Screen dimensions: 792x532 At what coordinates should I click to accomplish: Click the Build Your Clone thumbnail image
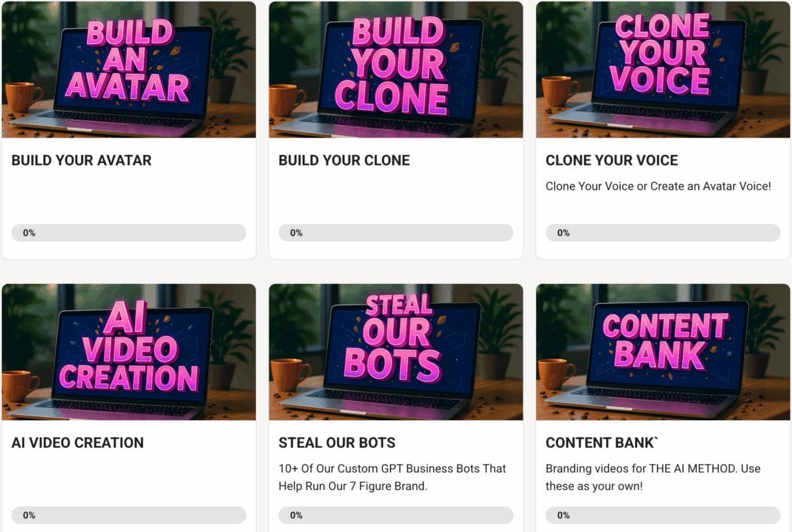tap(396, 70)
